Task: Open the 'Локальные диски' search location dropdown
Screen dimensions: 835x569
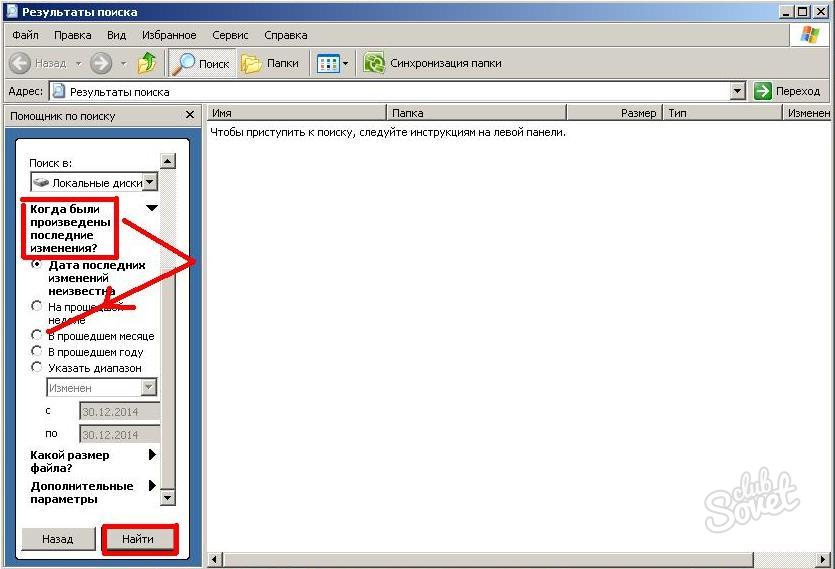Action: tap(149, 182)
